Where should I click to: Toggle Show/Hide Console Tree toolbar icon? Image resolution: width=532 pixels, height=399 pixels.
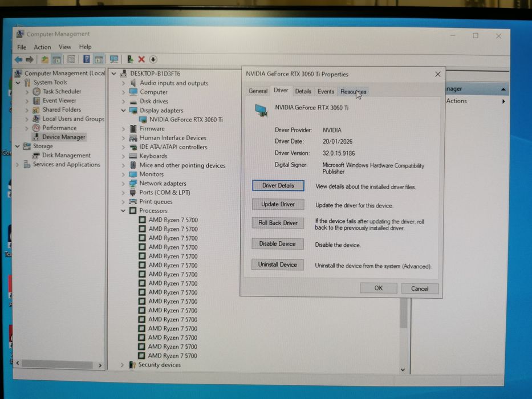coord(56,60)
